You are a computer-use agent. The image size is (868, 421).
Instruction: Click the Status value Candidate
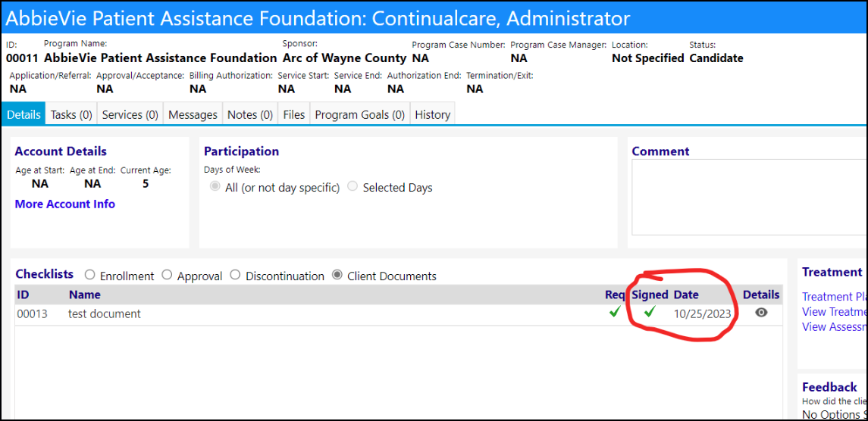pyautogui.click(x=716, y=58)
